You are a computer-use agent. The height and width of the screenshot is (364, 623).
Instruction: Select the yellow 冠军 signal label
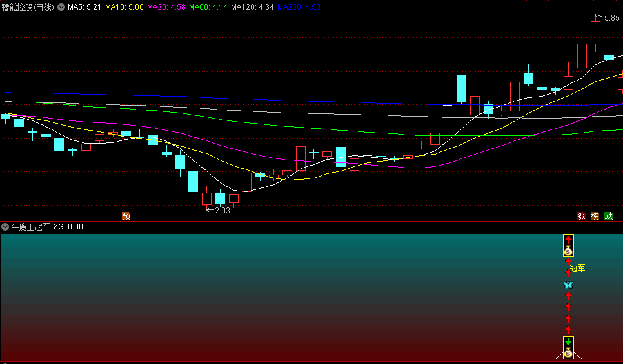[x=578, y=269]
